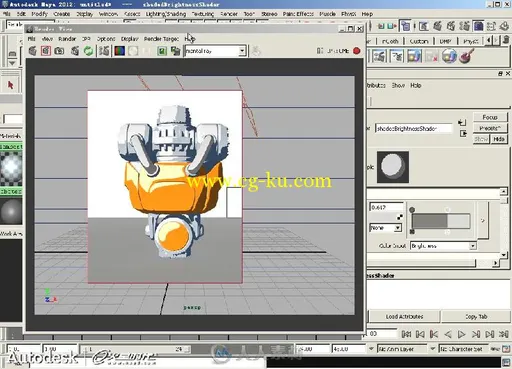Open Render Settings in main status line
Screen dimensions: 512x369
[464, 26]
